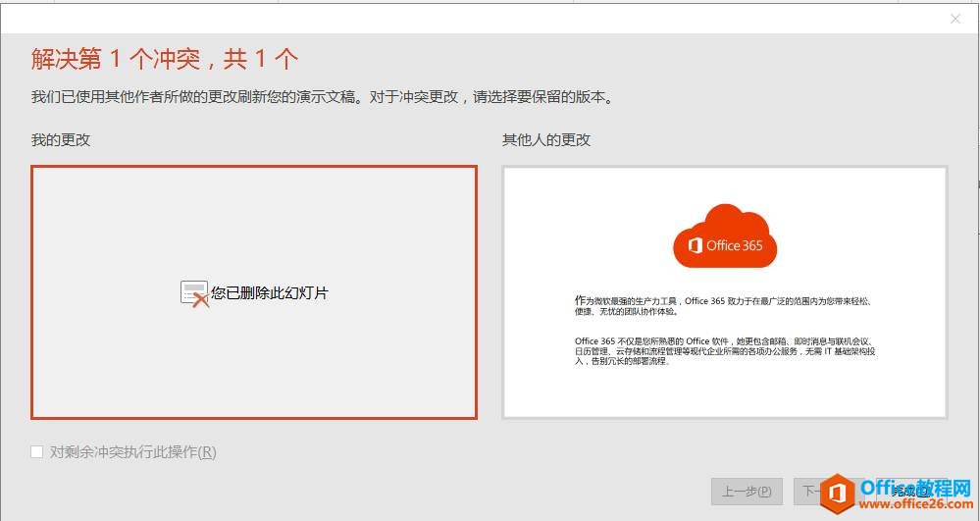Close the conflict resolution dialog
The width and height of the screenshot is (980, 521).
[955, 19]
